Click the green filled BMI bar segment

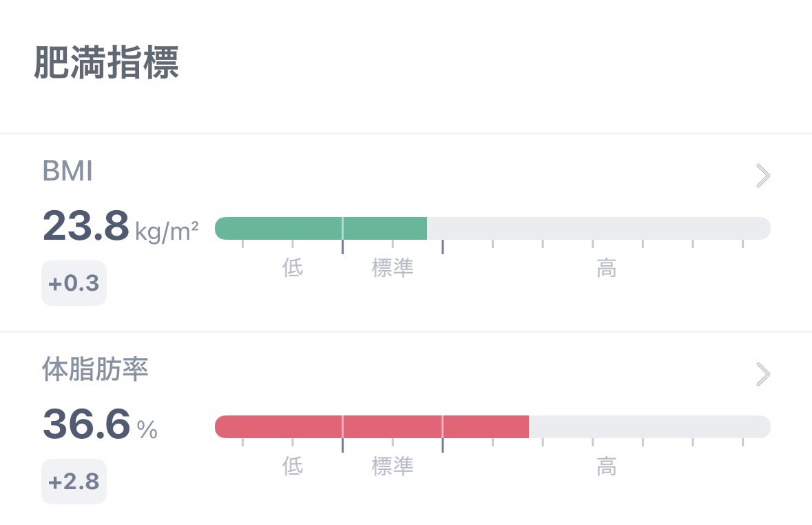pos(321,228)
